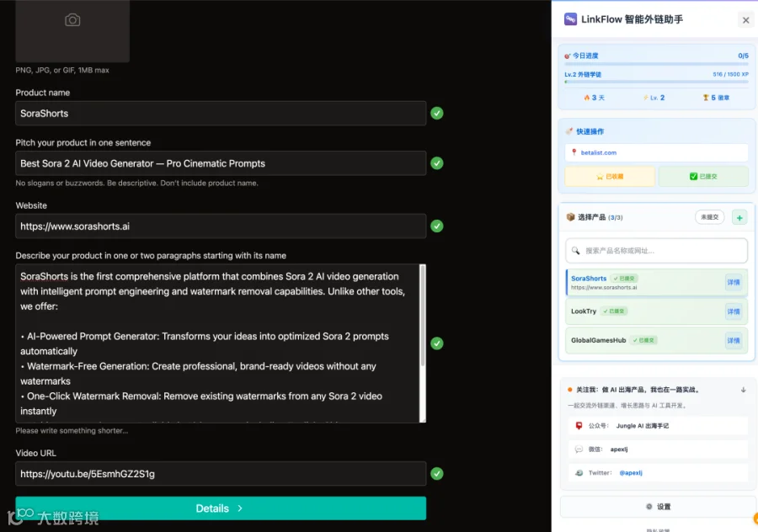The height and width of the screenshot is (532, 758).
Task: Click the WeChat chat bubble icon
Action: click(579, 450)
